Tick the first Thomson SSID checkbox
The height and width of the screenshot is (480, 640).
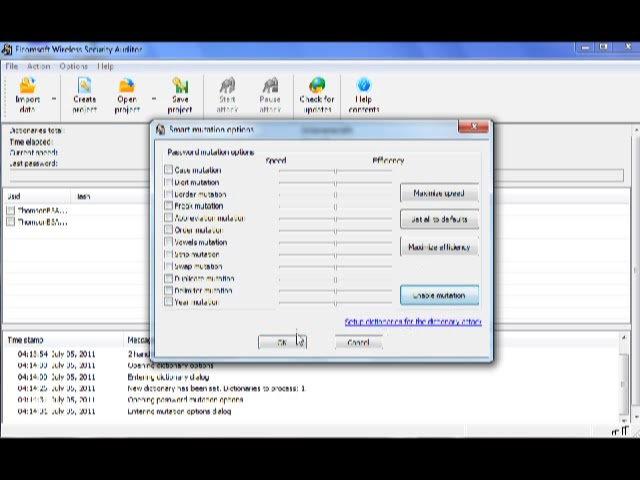tap(11, 211)
